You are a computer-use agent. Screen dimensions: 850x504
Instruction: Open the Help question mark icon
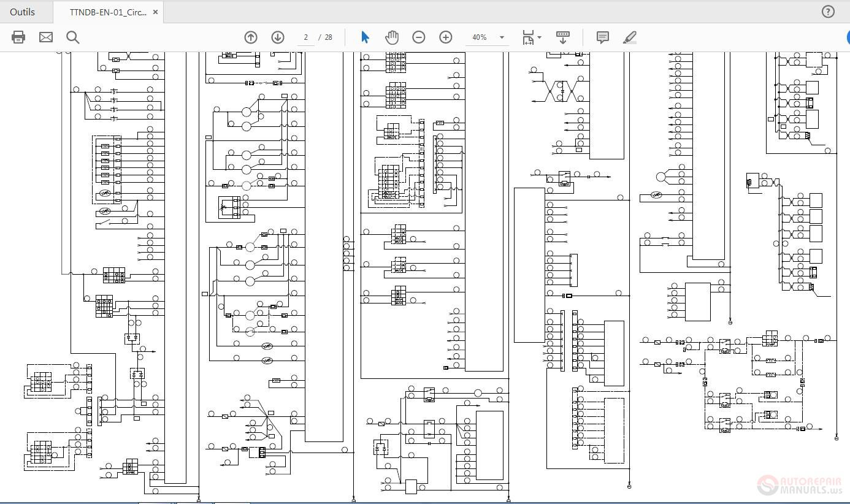pos(828,12)
